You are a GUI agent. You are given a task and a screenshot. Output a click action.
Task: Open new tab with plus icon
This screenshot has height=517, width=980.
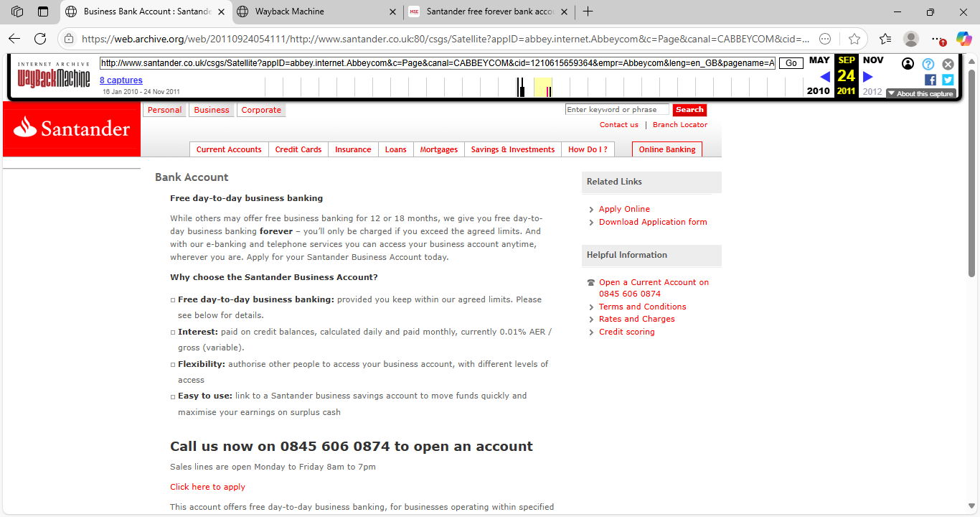pos(588,11)
